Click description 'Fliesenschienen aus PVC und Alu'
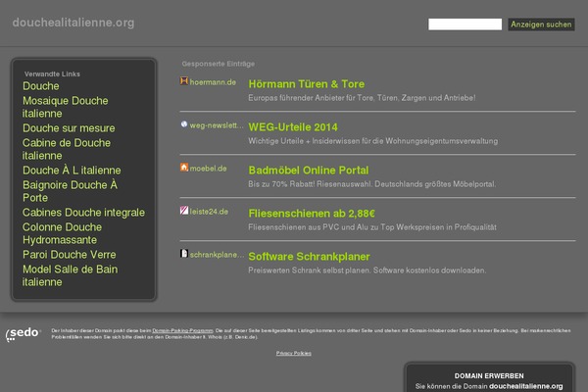Viewport: 588px width, 392px height. [372, 227]
